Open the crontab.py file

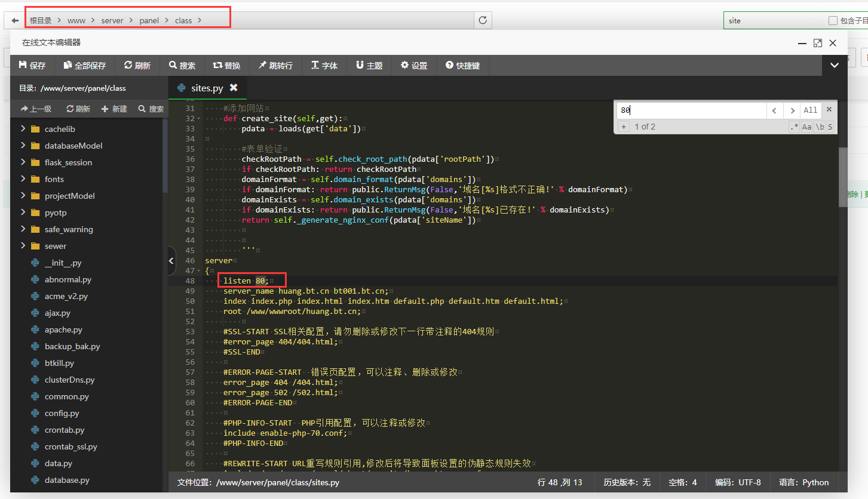tap(65, 430)
